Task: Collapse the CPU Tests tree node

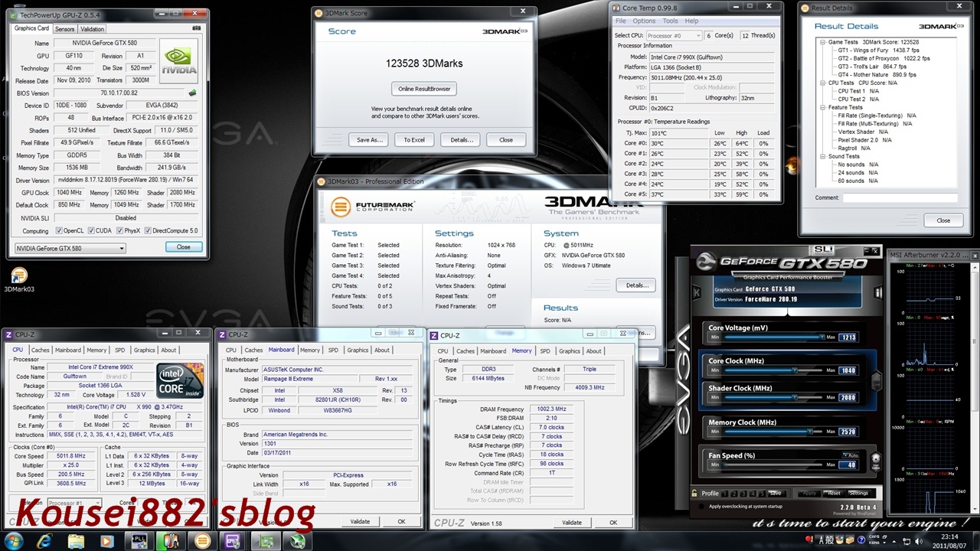Action: (822, 83)
